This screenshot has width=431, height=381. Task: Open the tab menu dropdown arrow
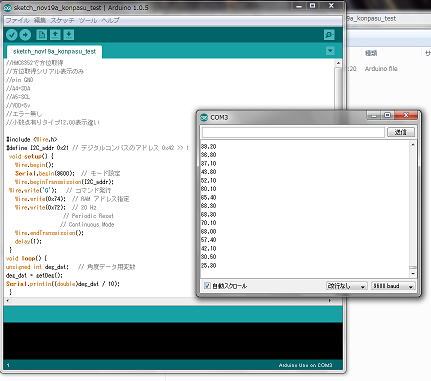330,51
